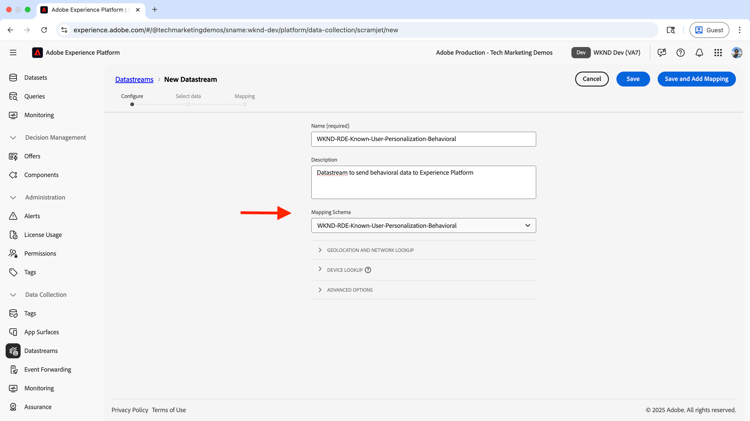Open Datasets icon in sidebar

pos(13,78)
